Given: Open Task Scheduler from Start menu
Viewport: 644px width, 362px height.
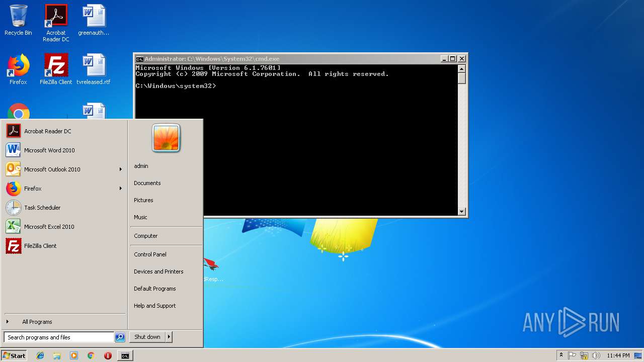Looking at the screenshot, I should point(64,208).
